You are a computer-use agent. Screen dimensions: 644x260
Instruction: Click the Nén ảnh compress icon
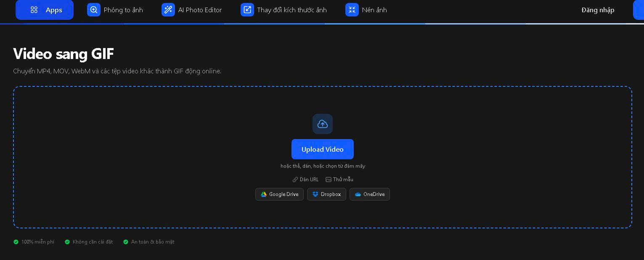(x=352, y=10)
